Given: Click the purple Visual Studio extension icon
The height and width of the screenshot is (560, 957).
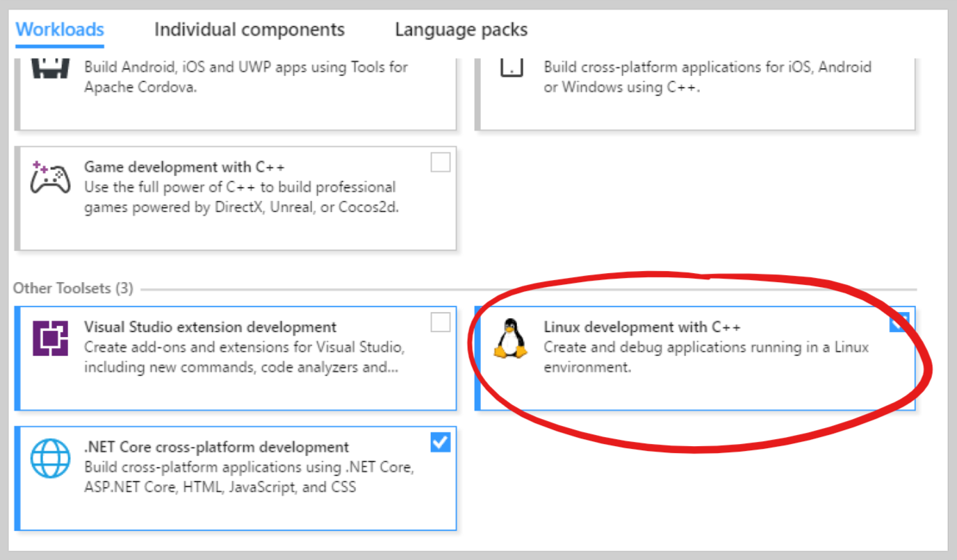Looking at the screenshot, I should [x=50, y=339].
